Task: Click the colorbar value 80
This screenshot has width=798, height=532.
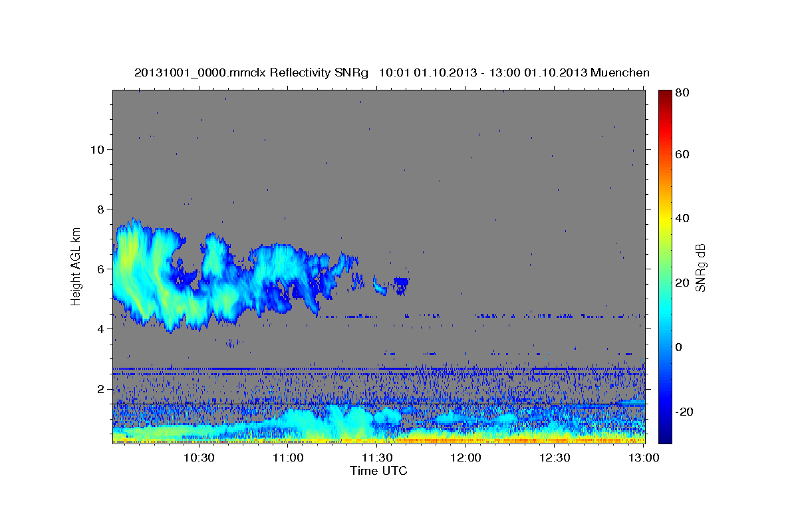Action: (681, 94)
